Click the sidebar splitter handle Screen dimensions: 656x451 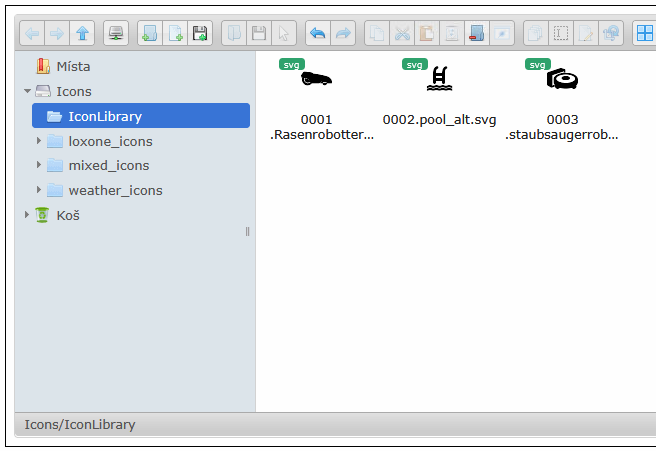pyautogui.click(x=247, y=232)
